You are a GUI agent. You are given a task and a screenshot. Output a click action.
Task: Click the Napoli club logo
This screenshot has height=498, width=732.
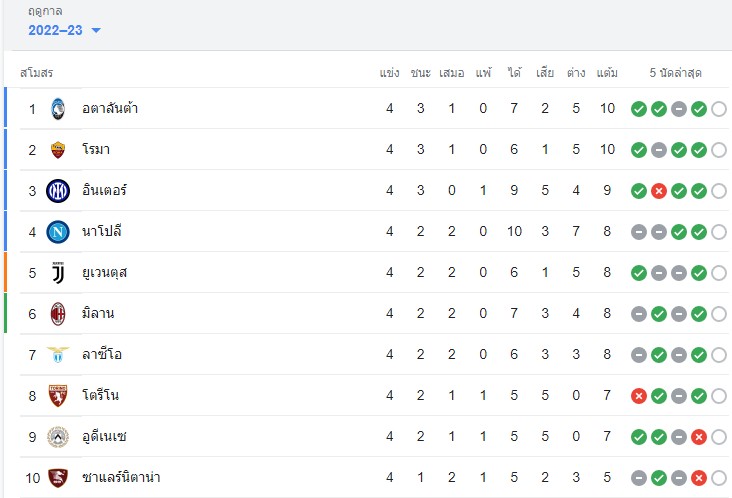tap(58, 232)
